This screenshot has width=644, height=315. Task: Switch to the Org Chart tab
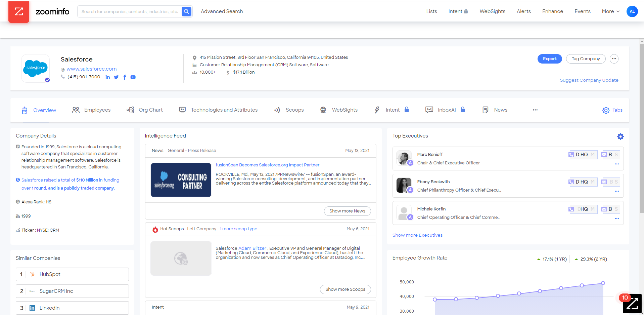coord(145,110)
